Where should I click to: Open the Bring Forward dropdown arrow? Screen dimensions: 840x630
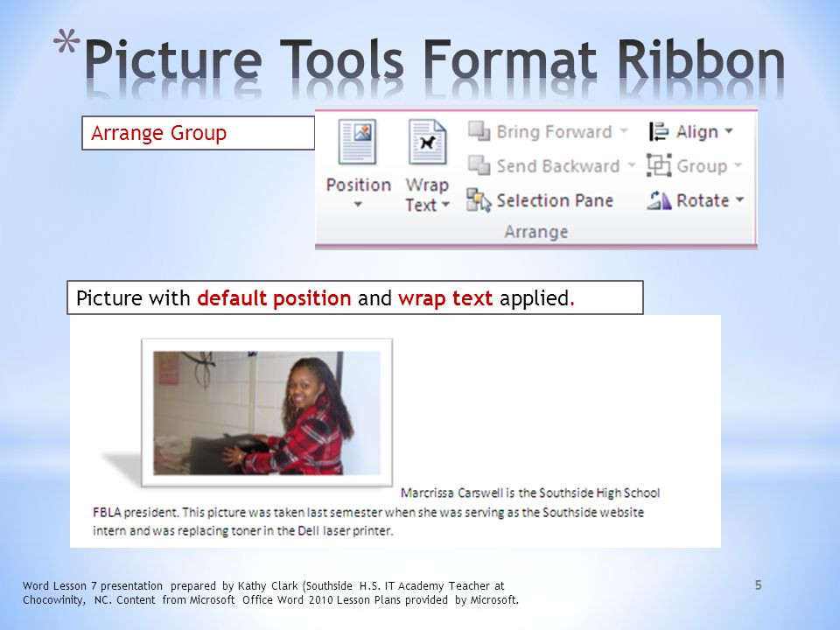point(624,130)
